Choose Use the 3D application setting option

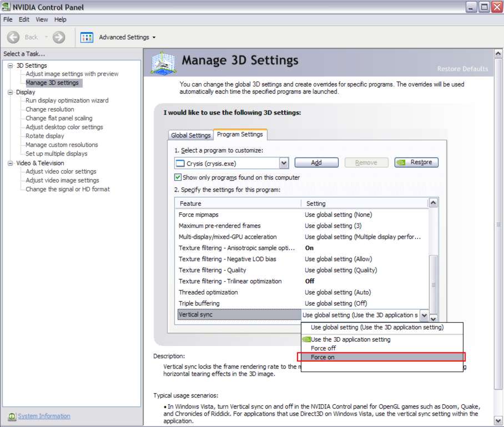point(382,339)
